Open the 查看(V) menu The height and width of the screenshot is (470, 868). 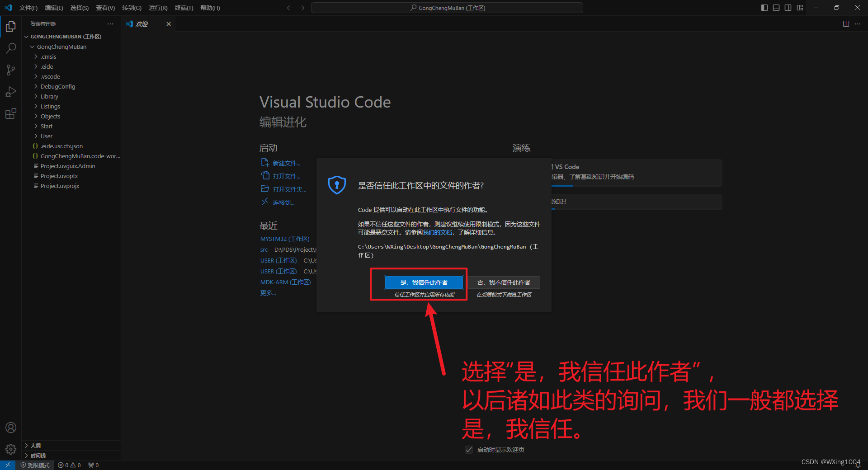click(105, 8)
